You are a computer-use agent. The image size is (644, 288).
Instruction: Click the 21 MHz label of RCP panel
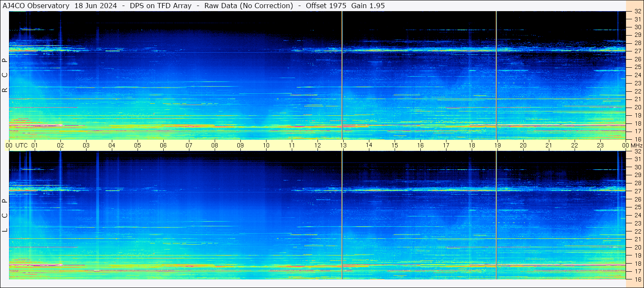pos(637,99)
